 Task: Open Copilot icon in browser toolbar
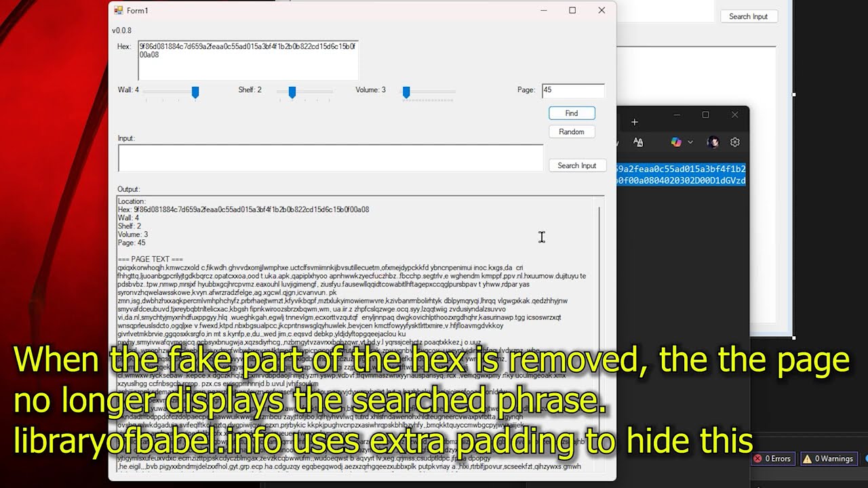[x=676, y=142]
